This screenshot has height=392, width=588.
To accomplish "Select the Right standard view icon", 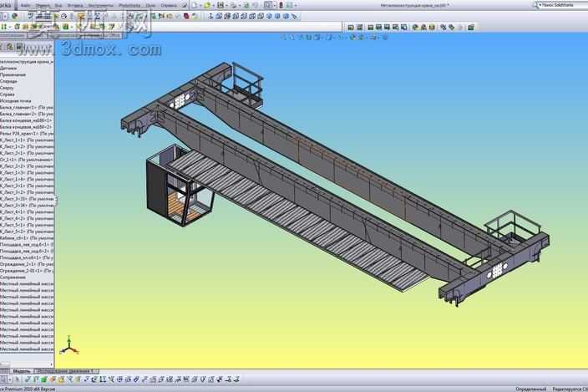I will pyautogui.click(x=244, y=16).
